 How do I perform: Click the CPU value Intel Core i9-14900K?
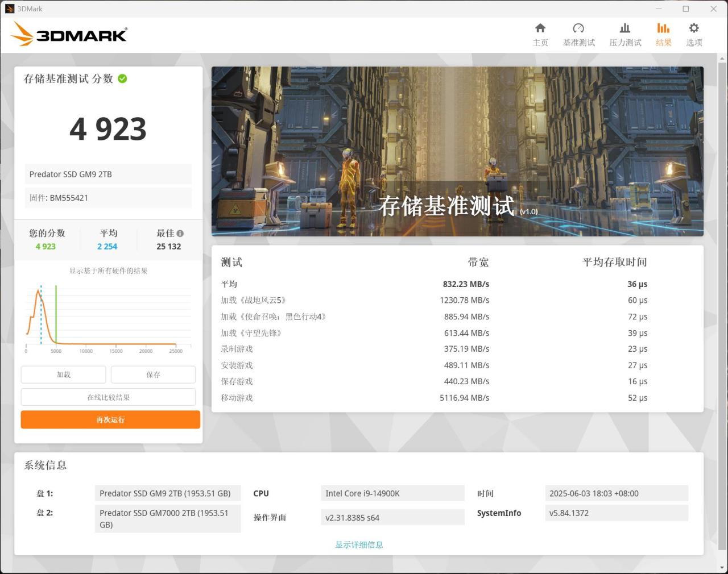[392, 493]
